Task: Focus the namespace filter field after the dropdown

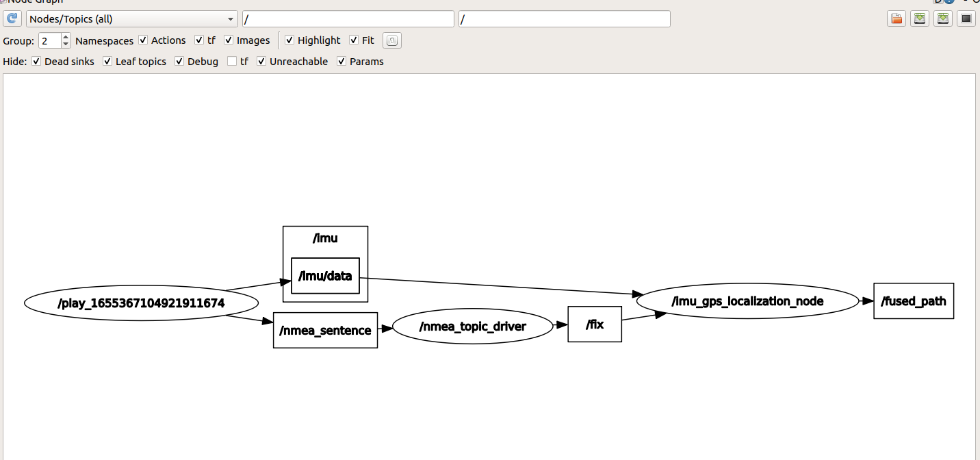Action: pyautogui.click(x=348, y=19)
